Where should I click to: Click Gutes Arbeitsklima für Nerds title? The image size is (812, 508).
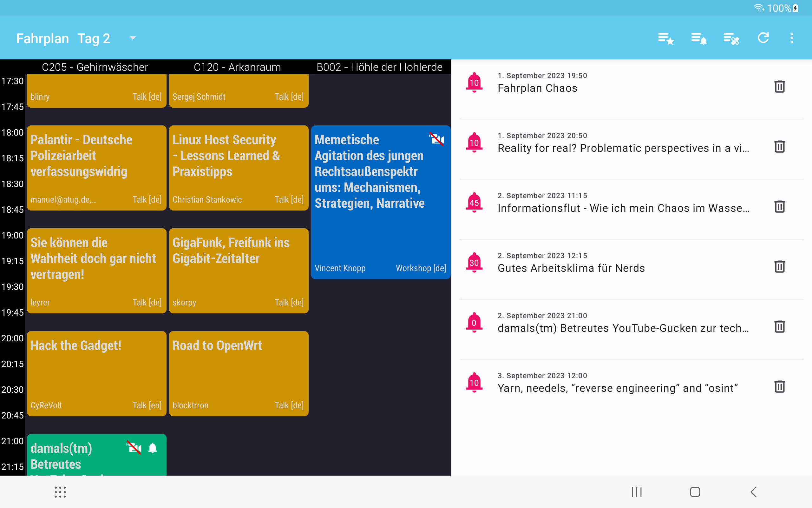571,268
